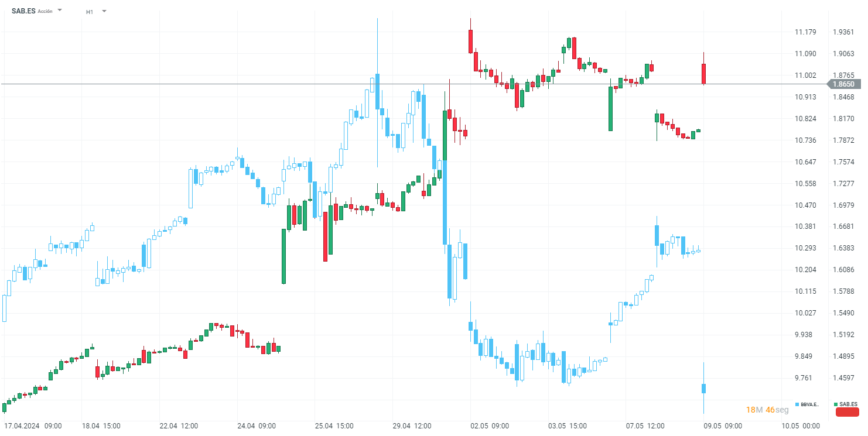The width and height of the screenshot is (868, 436).
Task: Click the H1 timeframe label
Action: coord(90,12)
